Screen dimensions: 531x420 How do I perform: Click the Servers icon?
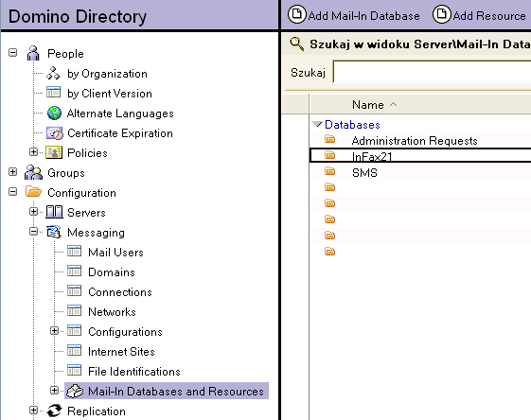(54, 212)
